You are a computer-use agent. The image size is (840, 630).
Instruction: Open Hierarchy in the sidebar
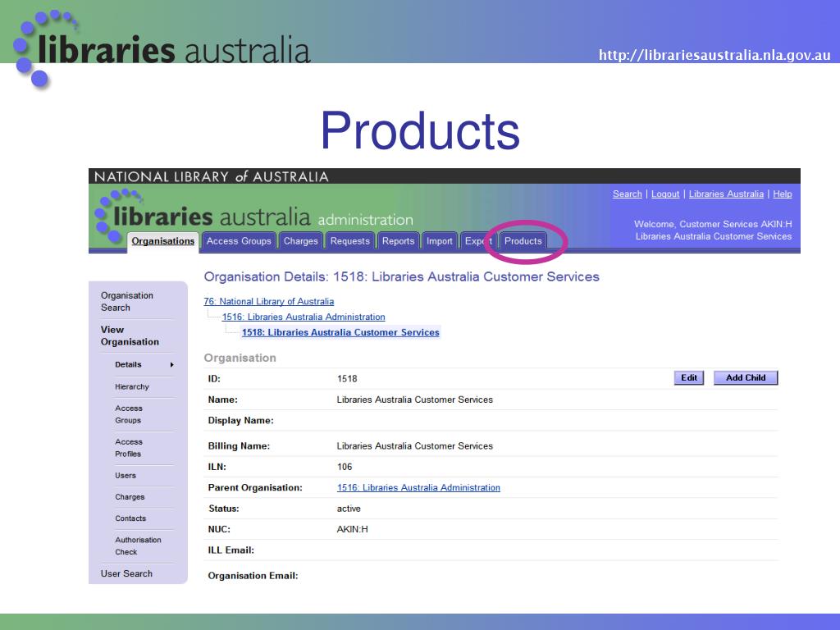(x=132, y=387)
